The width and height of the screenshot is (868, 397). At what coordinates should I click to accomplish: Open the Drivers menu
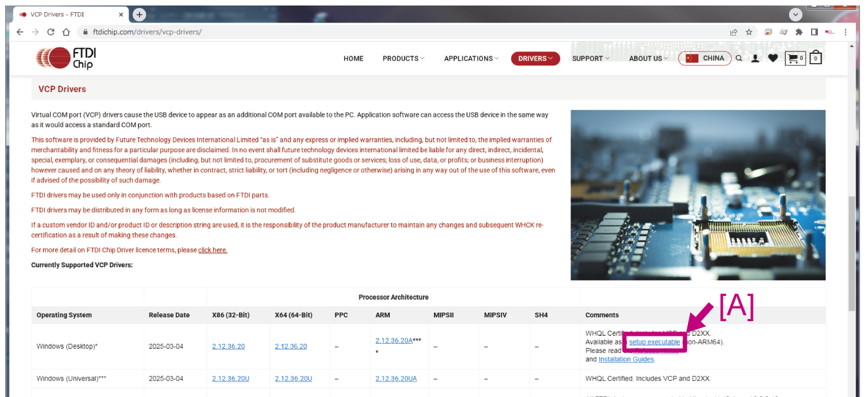(535, 59)
